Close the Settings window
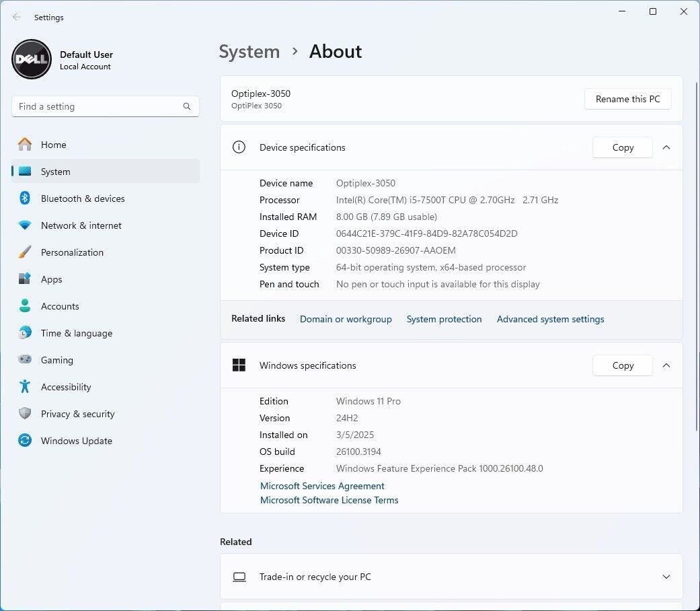Screen dimensions: 700x611 [683, 11]
